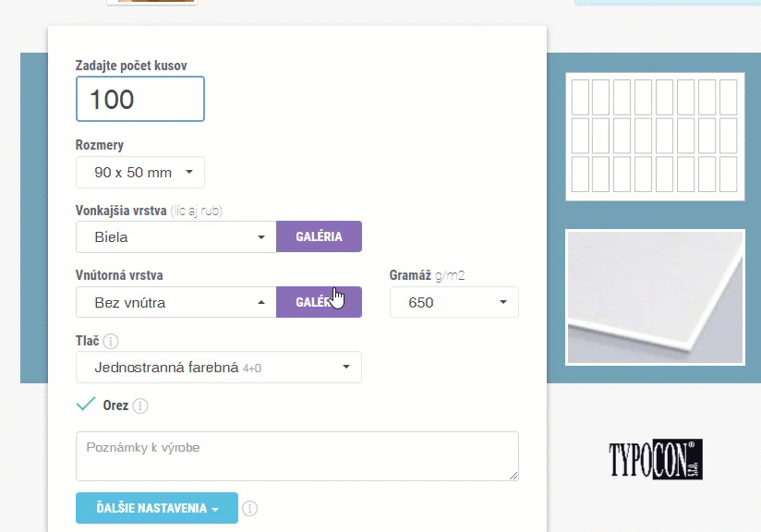Click info icon next to Ďalšie nastavenia
Viewport: 761px width, 532px height.
[250, 509]
